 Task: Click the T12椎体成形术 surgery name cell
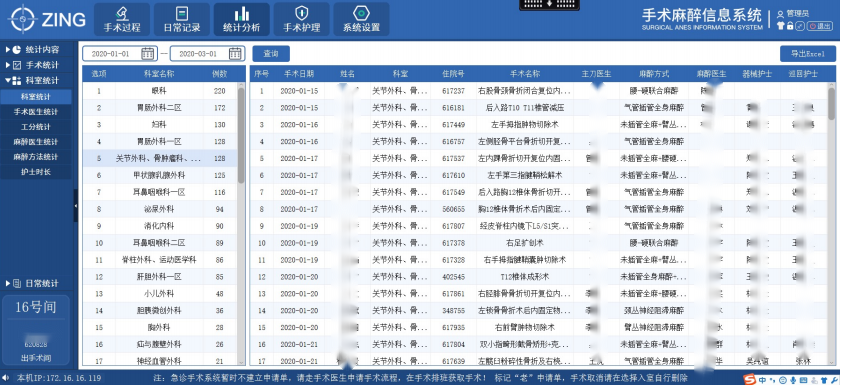(x=525, y=277)
